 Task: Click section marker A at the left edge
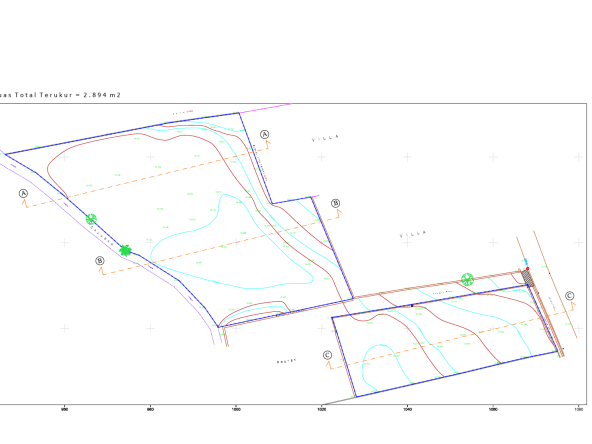click(x=23, y=194)
